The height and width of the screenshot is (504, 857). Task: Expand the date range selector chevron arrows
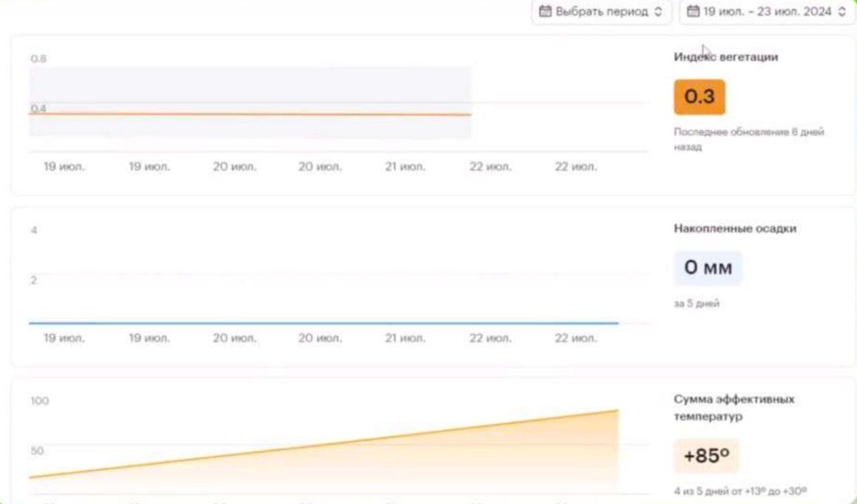tap(842, 11)
